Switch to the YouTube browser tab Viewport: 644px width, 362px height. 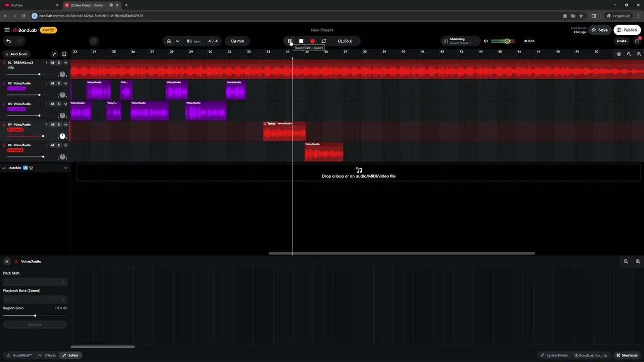pyautogui.click(x=30, y=5)
